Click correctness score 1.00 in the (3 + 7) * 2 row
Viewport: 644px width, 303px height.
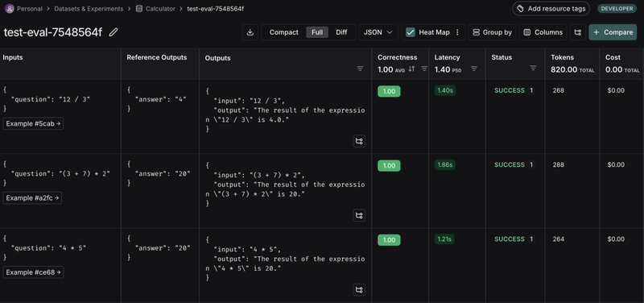(389, 166)
